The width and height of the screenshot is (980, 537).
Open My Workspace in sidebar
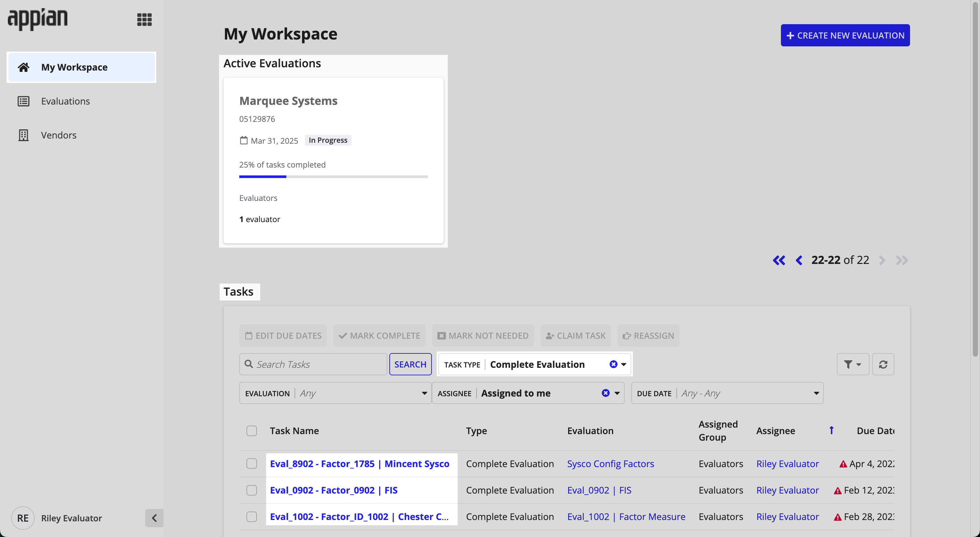[x=81, y=67]
